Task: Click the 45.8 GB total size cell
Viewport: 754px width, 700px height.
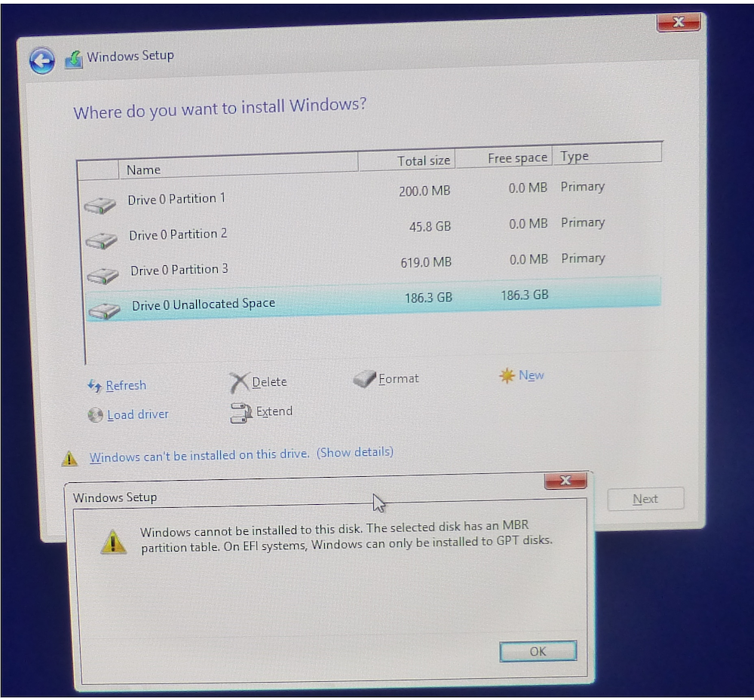Action: click(430, 227)
